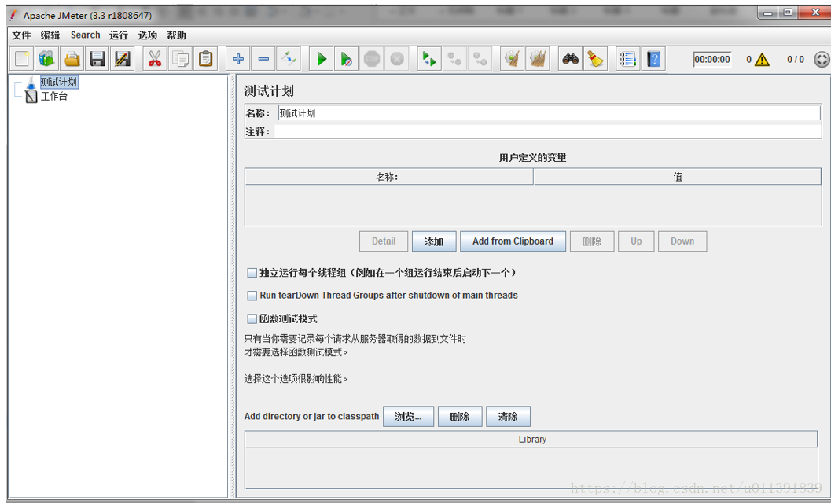Click 删除 button beside Add from Clipboard
The height and width of the screenshot is (504, 831).
click(x=592, y=241)
